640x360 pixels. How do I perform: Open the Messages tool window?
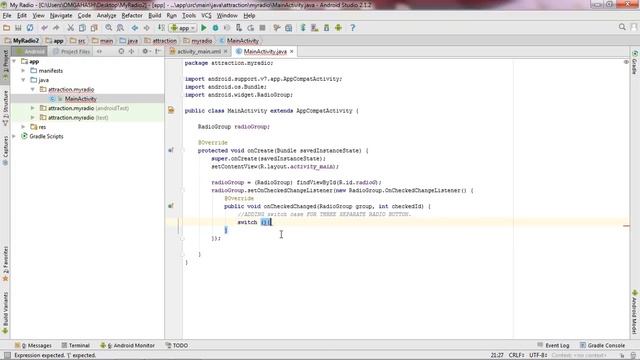(x=33, y=345)
